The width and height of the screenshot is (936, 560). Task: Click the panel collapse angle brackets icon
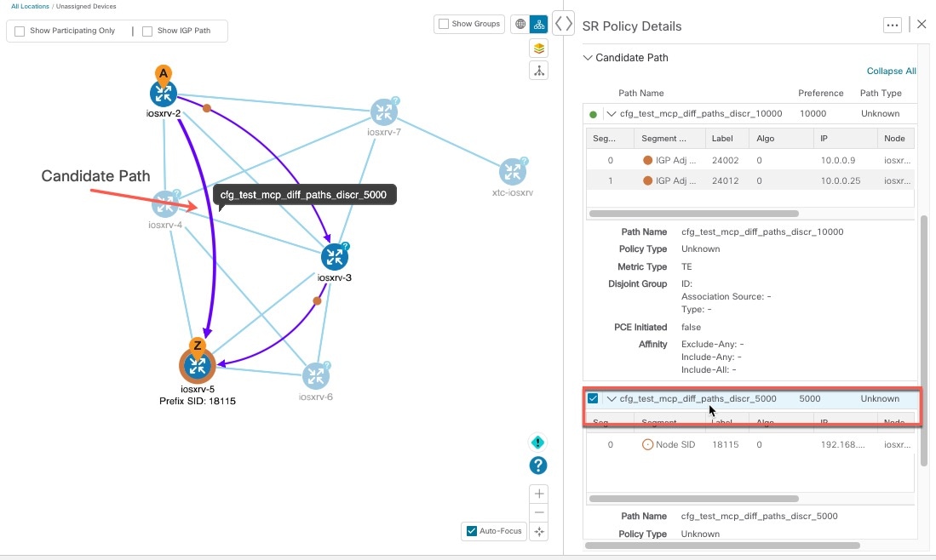[x=563, y=24]
